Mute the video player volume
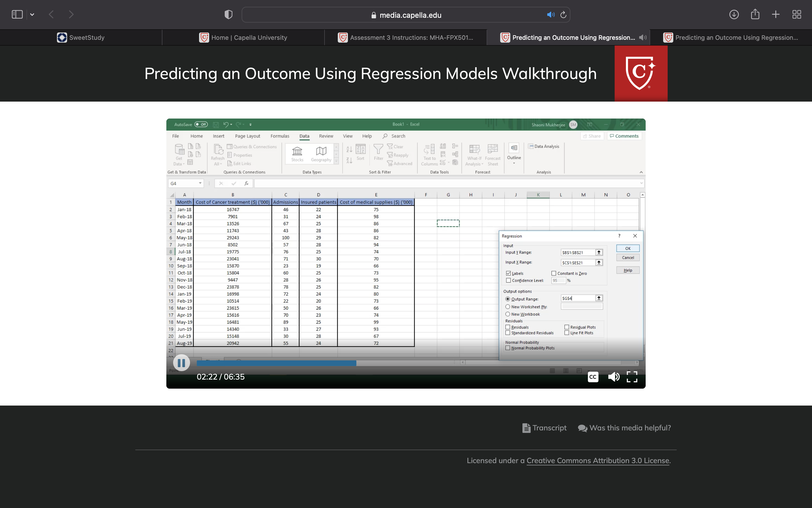This screenshot has height=508, width=812. 614,377
